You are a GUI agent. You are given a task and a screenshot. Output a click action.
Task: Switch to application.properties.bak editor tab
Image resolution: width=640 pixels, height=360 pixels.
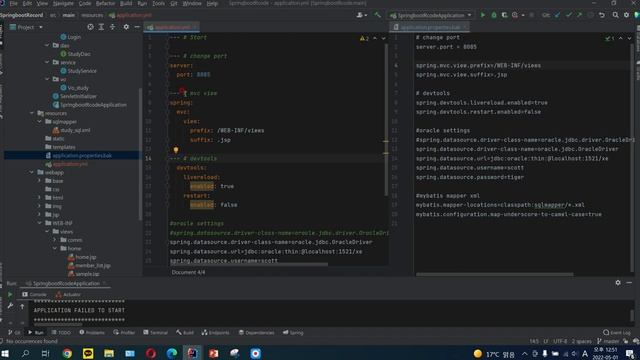click(x=429, y=27)
